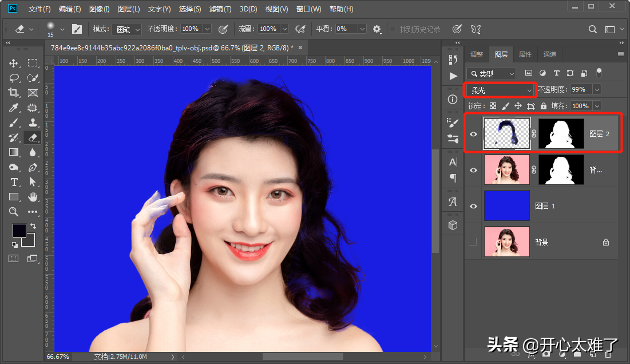630x364 pixels.
Task: Select the Hand tool
Action: (33, 197)
